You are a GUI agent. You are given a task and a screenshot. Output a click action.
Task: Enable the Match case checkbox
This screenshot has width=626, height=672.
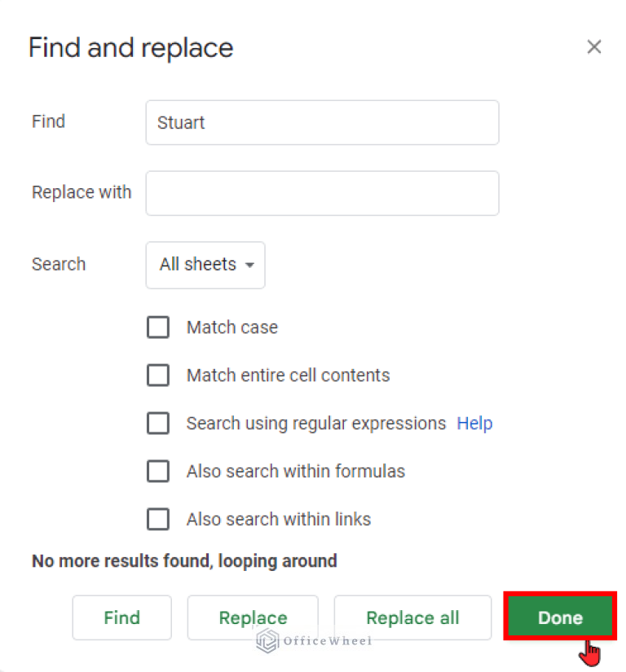[158, 327]
